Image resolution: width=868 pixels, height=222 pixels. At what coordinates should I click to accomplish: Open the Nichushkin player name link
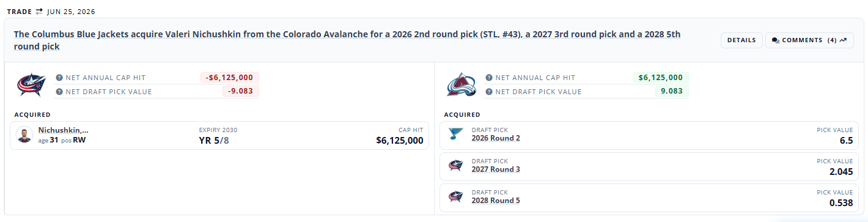pos(63,130)
